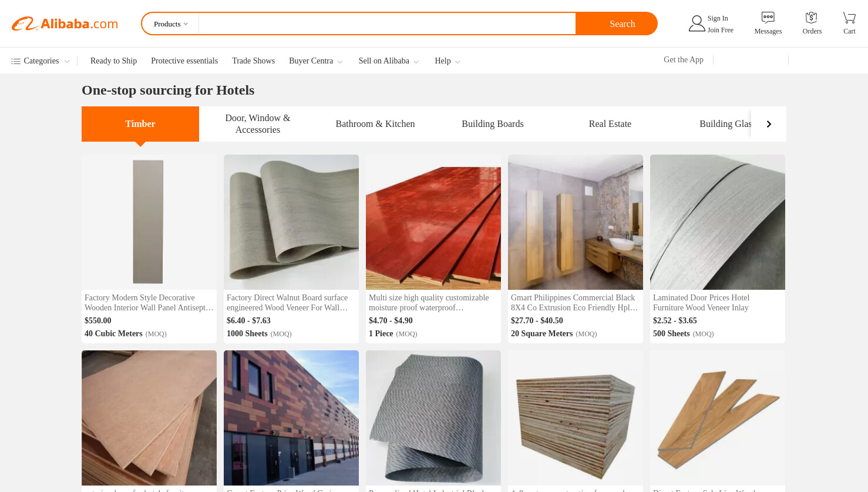
Task: Open the Sign In link
Action: tap(718, 18)
